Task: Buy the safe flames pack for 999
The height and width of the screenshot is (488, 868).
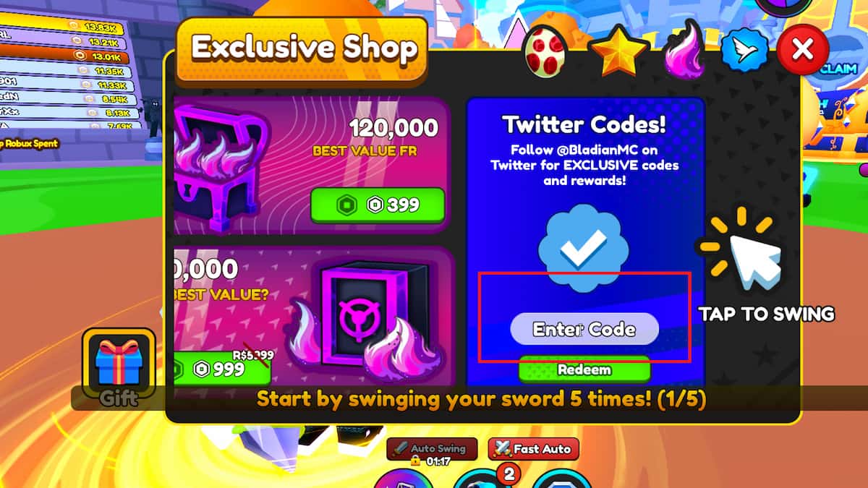Action: [x=220, y=369]
